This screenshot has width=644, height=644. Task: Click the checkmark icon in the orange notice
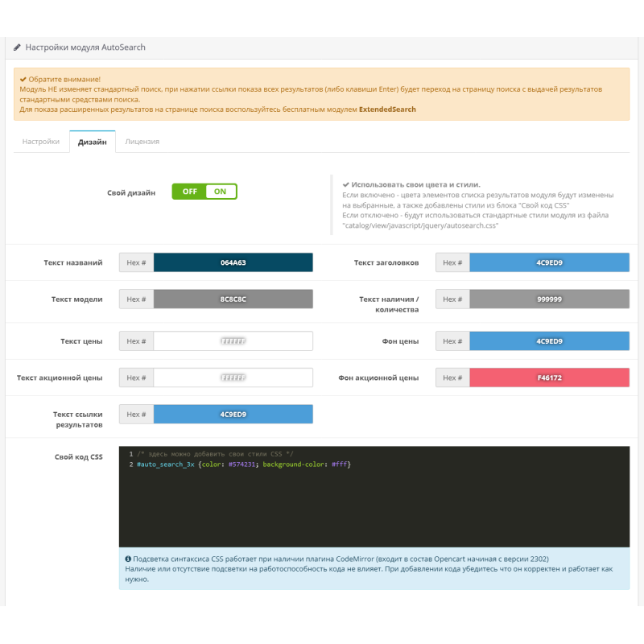23,80
